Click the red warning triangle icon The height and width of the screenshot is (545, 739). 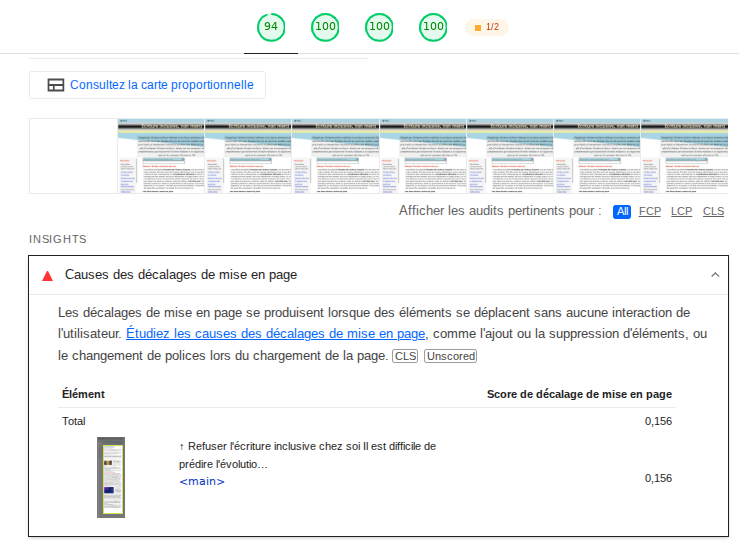click(x=48, y=276)
